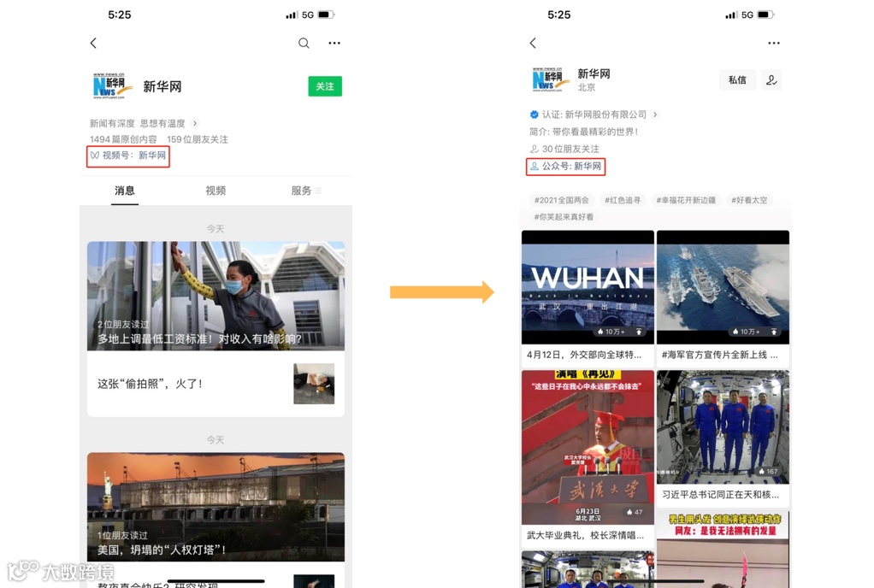Switch to the 消息 tab

point(124,191)
